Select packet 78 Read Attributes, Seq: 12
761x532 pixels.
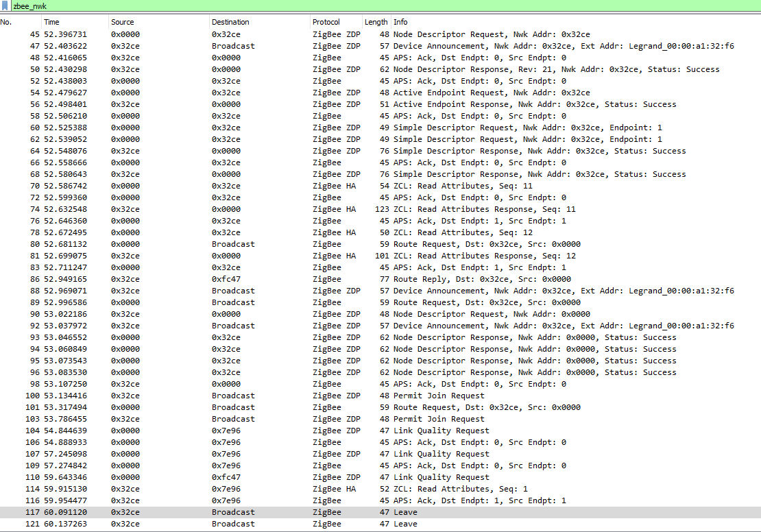point(380,232)
